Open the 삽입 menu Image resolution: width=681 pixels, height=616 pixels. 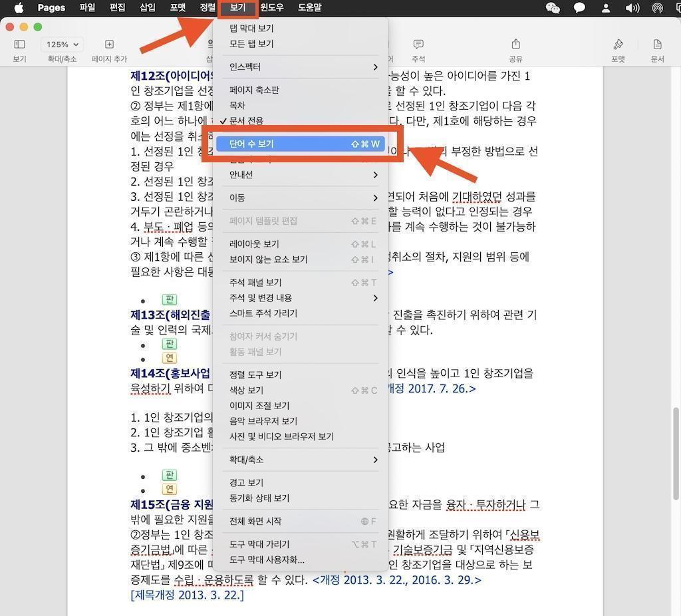tap(147, 7)
